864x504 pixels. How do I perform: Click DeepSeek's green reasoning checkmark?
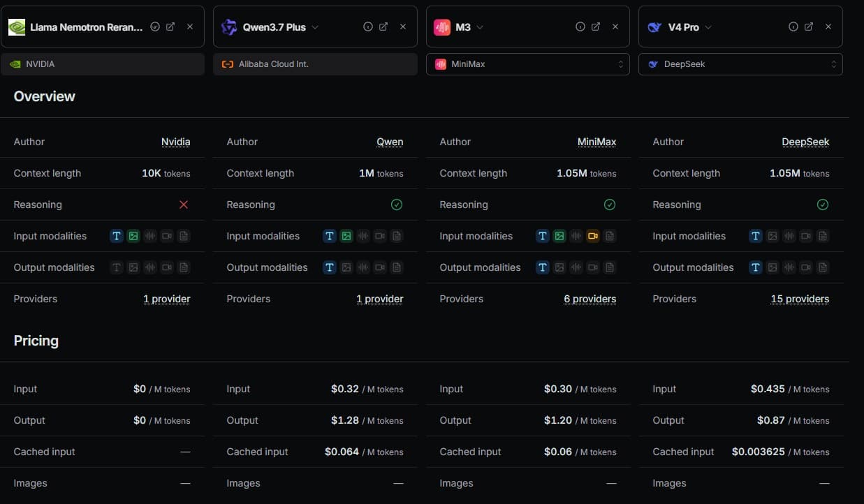pos(823,205)
